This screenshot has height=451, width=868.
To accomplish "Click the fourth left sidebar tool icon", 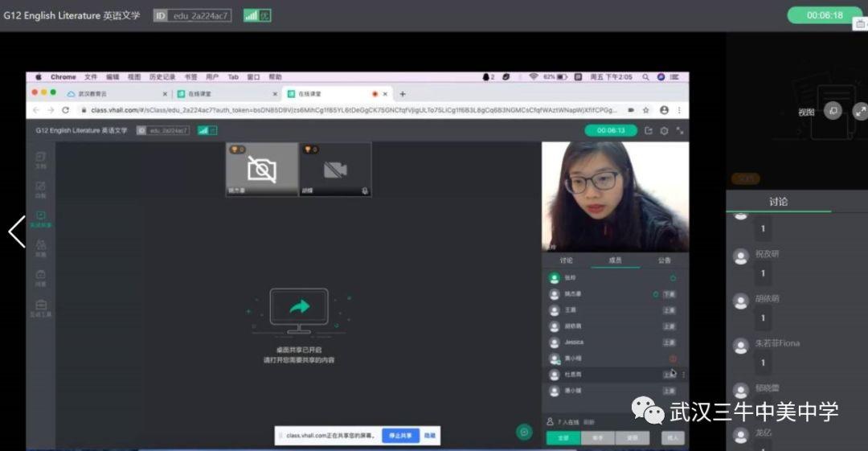I will 41,248.
